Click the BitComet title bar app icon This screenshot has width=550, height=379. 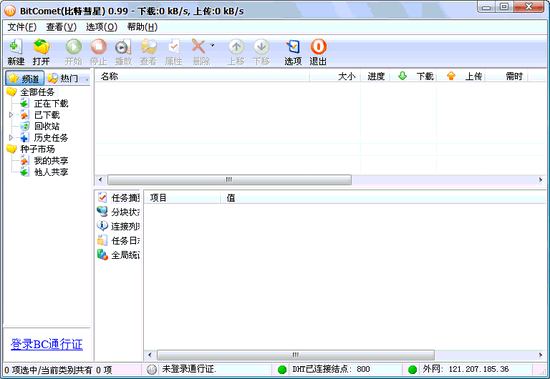[x=10, y=11]
